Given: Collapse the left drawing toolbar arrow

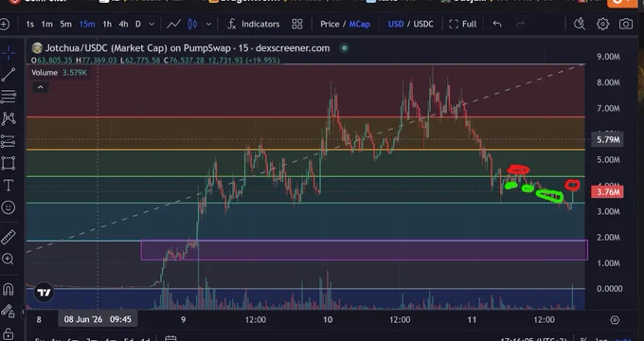Looking at the screenshot, I should point(23,313).
